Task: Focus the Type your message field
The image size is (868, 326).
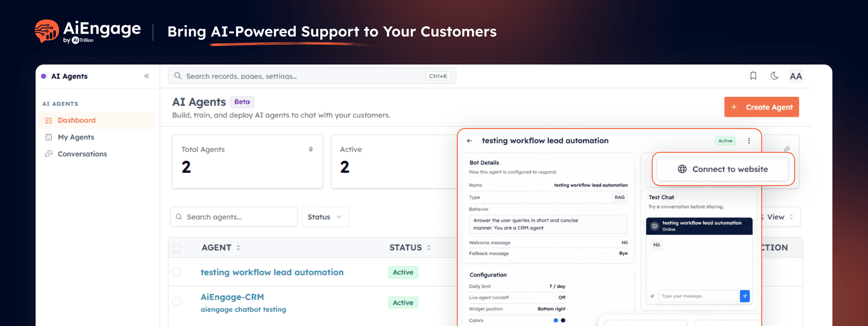Action: tap(698, 296)
